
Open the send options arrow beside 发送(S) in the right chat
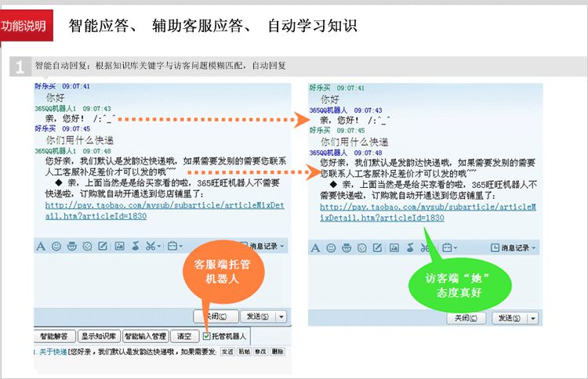[533, 319]
